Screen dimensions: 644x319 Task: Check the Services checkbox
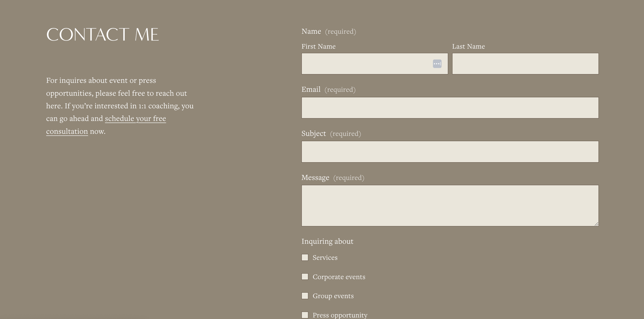[305, 257]
